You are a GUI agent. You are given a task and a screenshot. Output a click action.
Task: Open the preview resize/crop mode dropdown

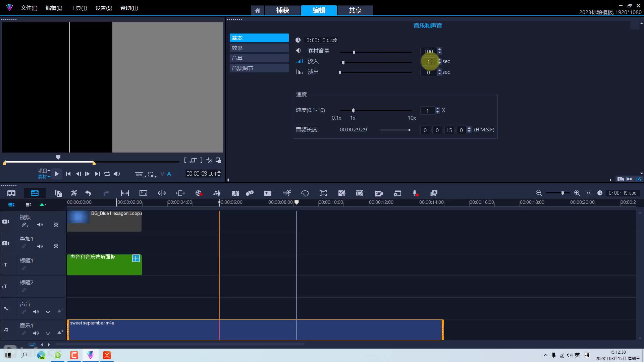[x=152, y=175]
